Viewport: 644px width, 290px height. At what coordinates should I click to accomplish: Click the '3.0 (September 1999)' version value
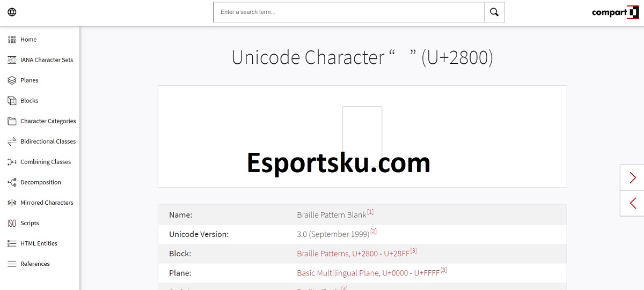(333, 234)
